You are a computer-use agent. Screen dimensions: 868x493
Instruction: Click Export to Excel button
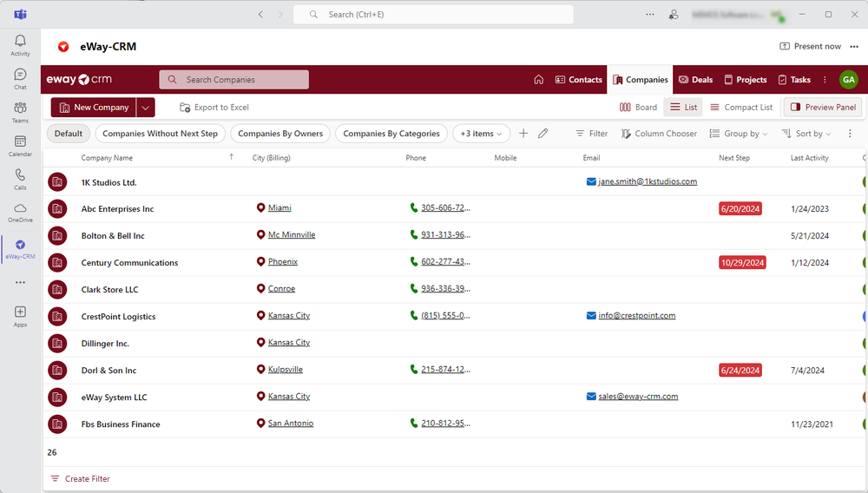214,108
